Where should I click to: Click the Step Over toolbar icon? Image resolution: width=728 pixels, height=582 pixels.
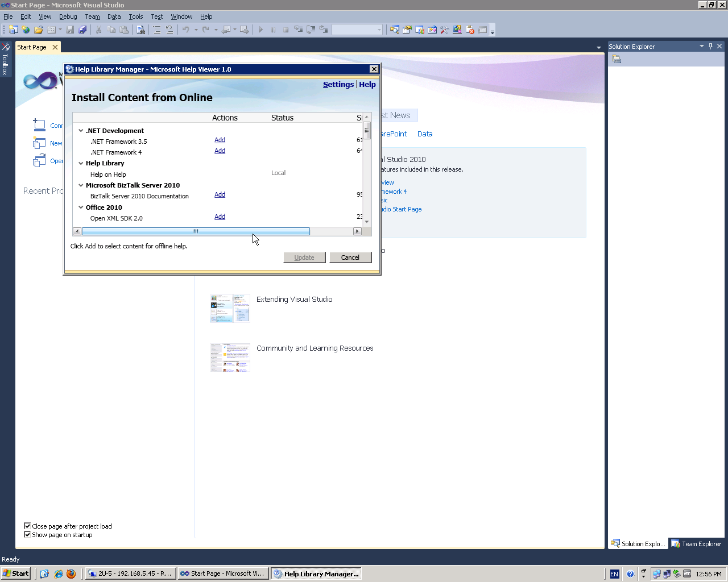311,30
